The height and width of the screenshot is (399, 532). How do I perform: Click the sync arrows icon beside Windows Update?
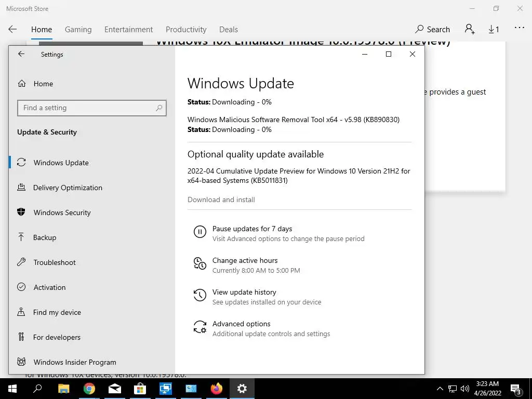(x=21, y=162)
